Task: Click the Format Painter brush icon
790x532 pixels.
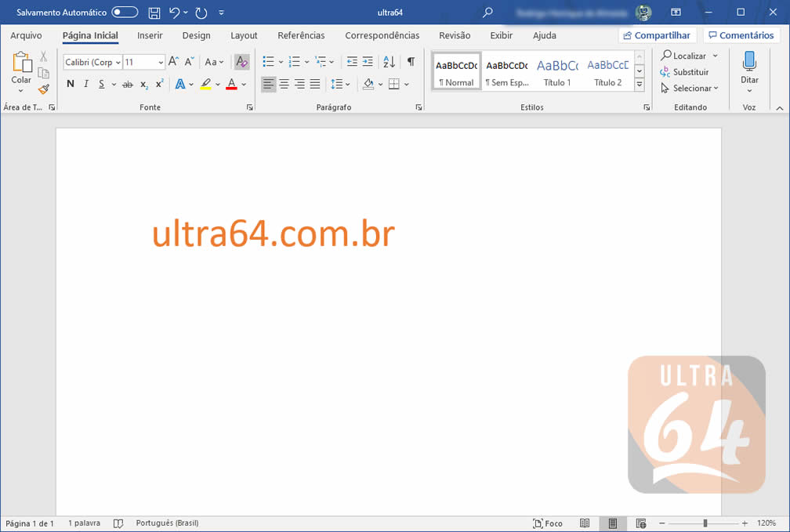Action: tap(44, 89)
